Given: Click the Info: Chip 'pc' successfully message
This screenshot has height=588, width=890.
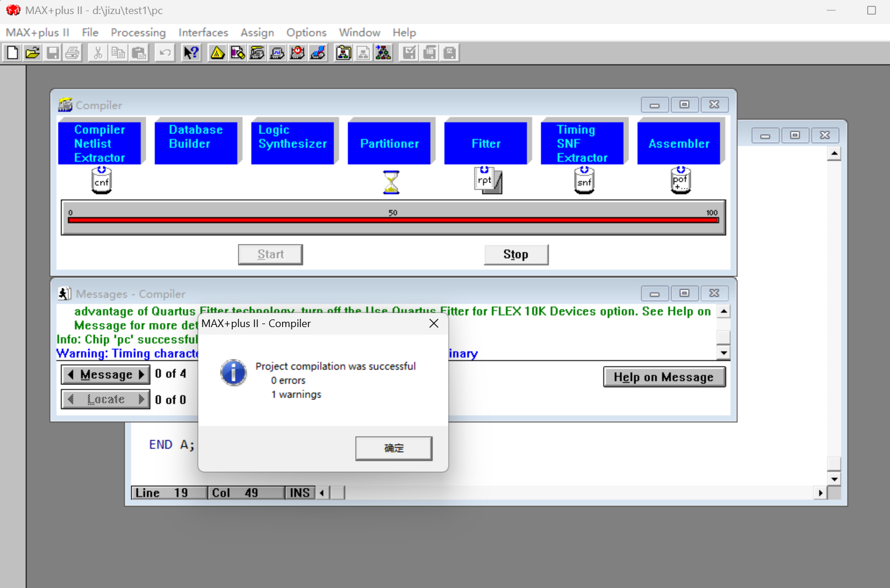Looking at the screenshot, I should coord(128,339).
